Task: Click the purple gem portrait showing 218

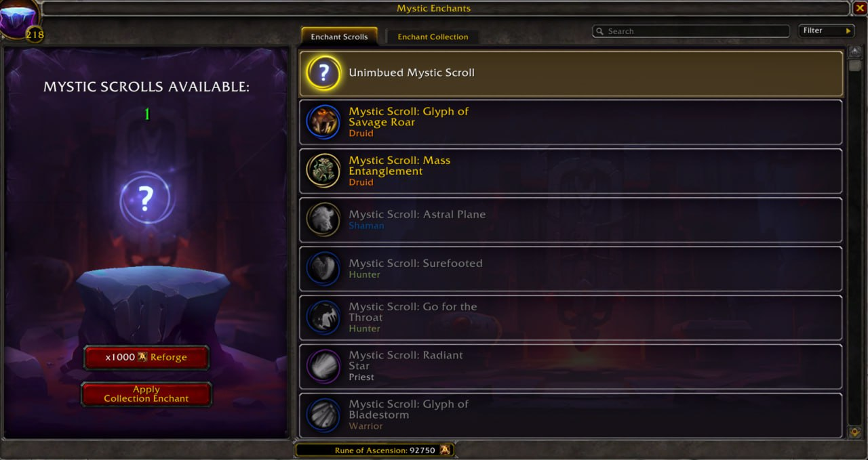Action: 19,18
